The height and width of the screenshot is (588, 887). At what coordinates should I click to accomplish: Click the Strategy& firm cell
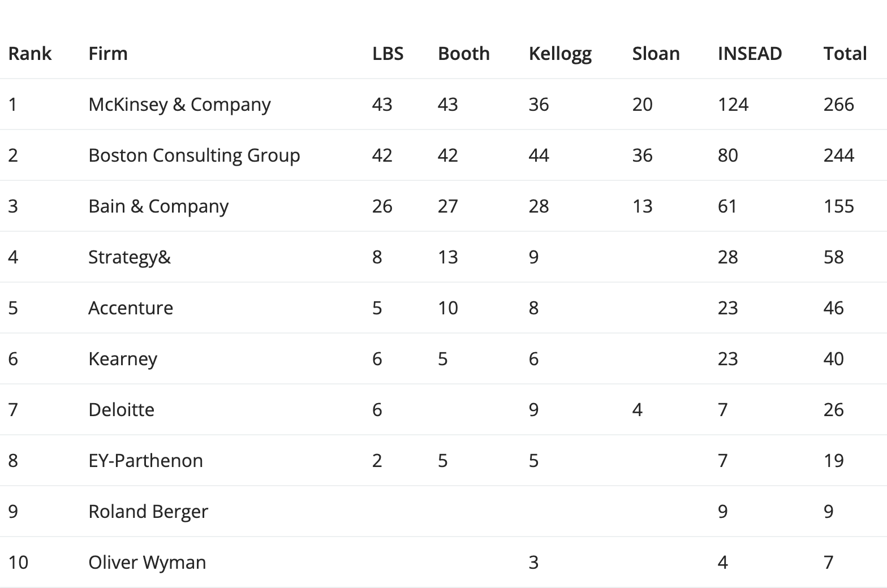[130, 257]
